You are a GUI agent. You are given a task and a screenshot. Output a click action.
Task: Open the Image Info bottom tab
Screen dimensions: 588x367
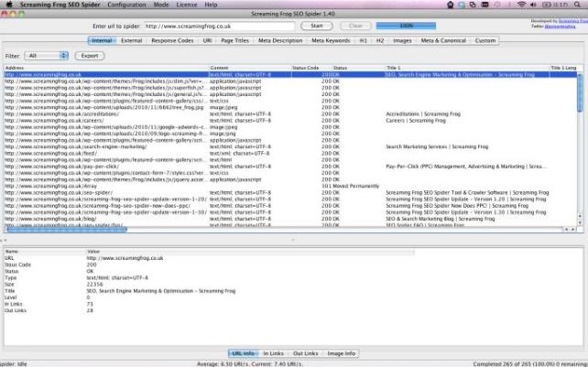pyautogui.click(x=343, y=352)
